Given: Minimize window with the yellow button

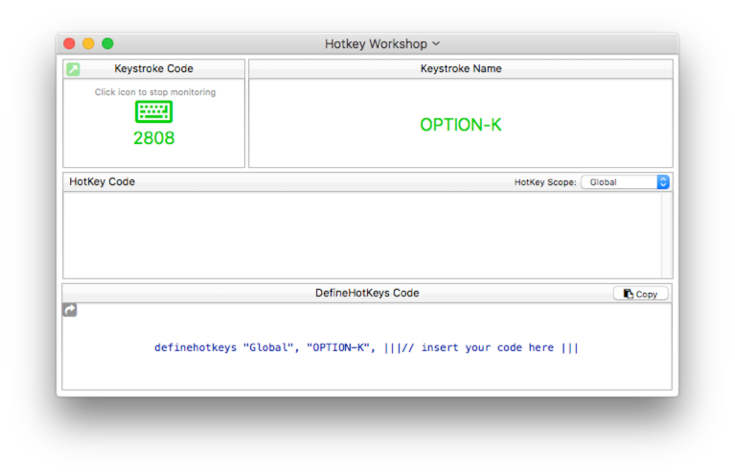Looking at the screenshot, I should click(89, 44).
